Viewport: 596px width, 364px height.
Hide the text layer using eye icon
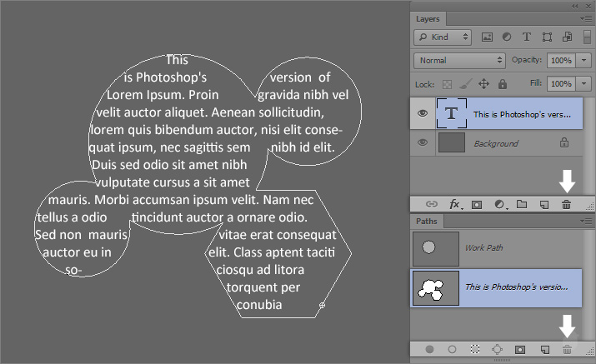tap(423, 115)
